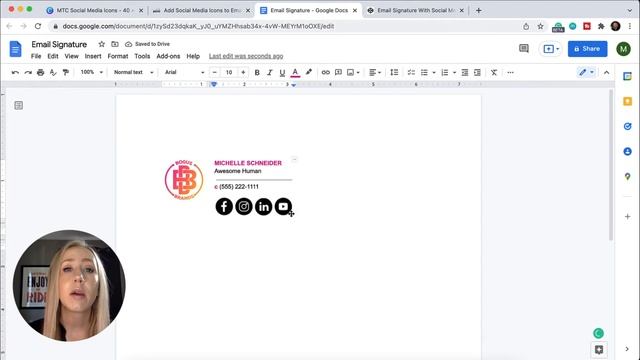The width and height of the screenshot is (640, 360).
Task: Open Calendar in side panel
Action: point(627,76)
